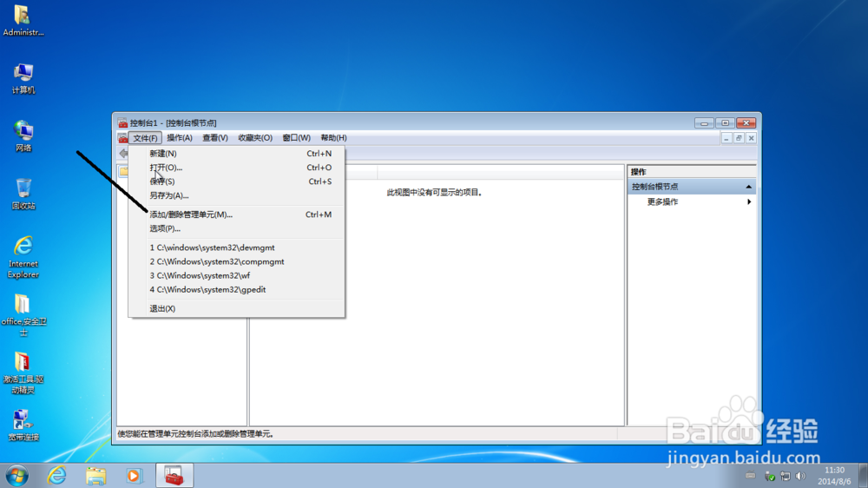
Task: Open the 查看(V) menu
Action: click(214, 138)
